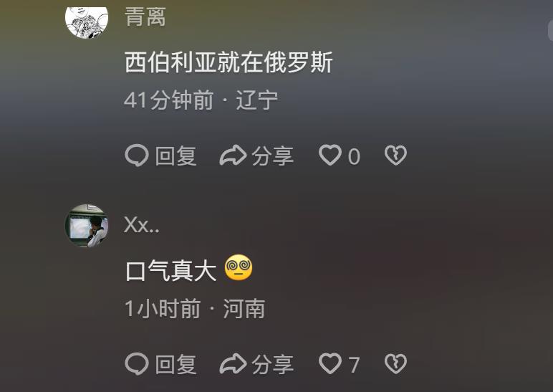The height and width of the screenshot is (392, 553).
Task: Click 分享 label under 青离's comment
Action: coord(273,156)
